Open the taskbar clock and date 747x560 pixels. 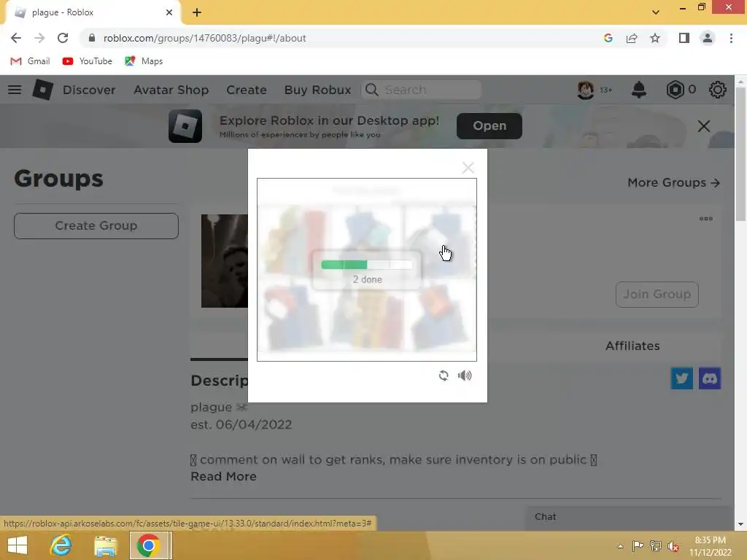point(710,546)
